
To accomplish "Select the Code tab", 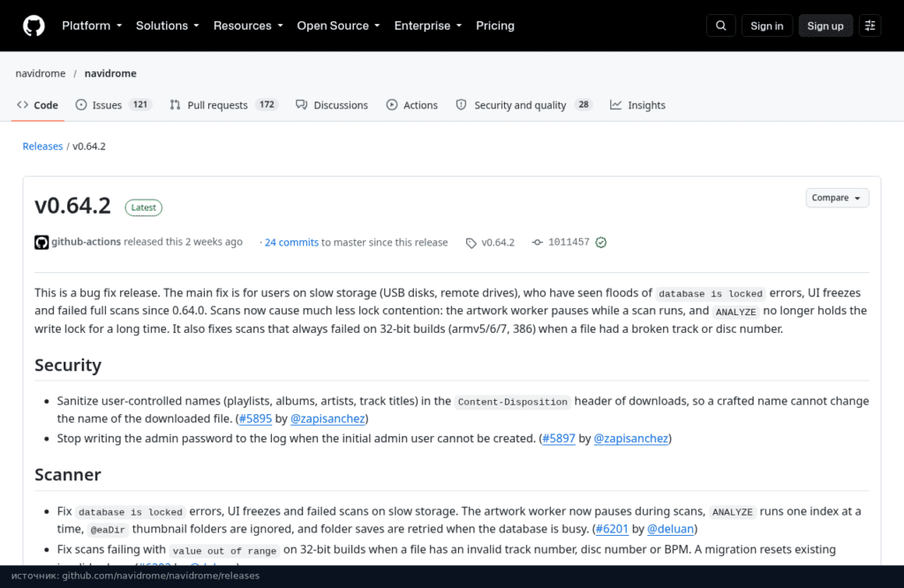I will coord(37,105).
